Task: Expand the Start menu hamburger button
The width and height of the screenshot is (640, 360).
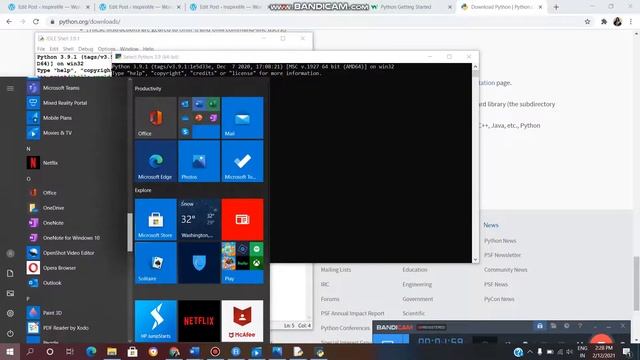Action: click(10, 88)
